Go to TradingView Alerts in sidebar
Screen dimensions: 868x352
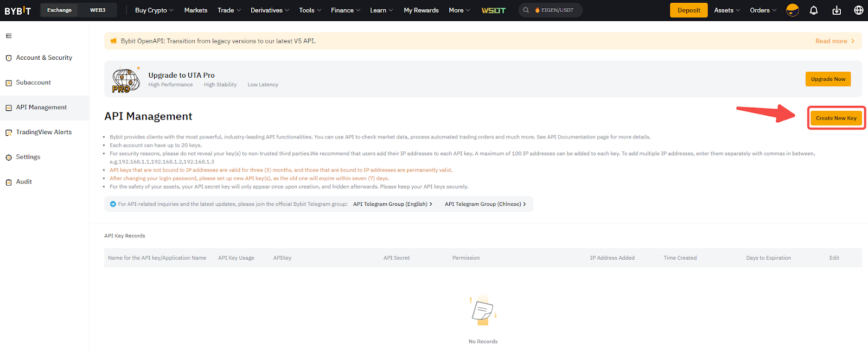point(43,132)
